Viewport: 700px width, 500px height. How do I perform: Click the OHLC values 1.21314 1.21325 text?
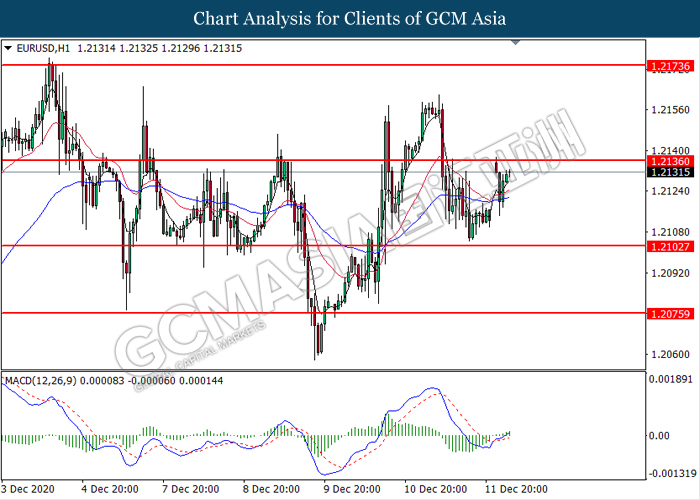coord(117,48)
